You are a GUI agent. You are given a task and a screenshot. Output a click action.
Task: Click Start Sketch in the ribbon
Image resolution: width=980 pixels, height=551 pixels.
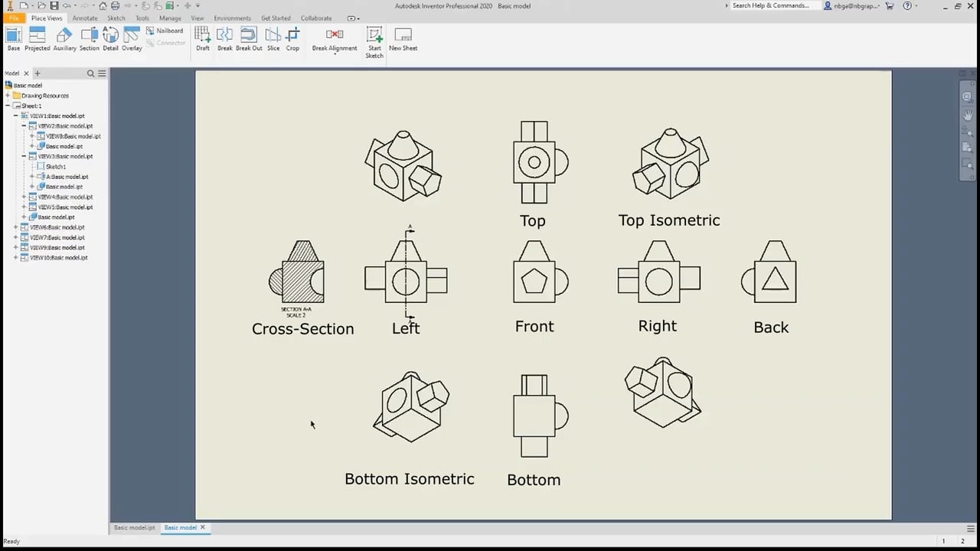[374, 43]
